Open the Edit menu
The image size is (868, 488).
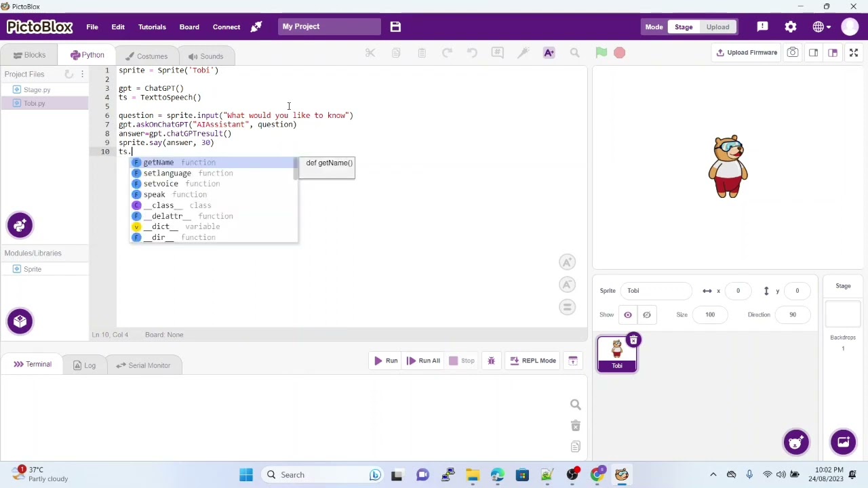click(x=118, y=27)
